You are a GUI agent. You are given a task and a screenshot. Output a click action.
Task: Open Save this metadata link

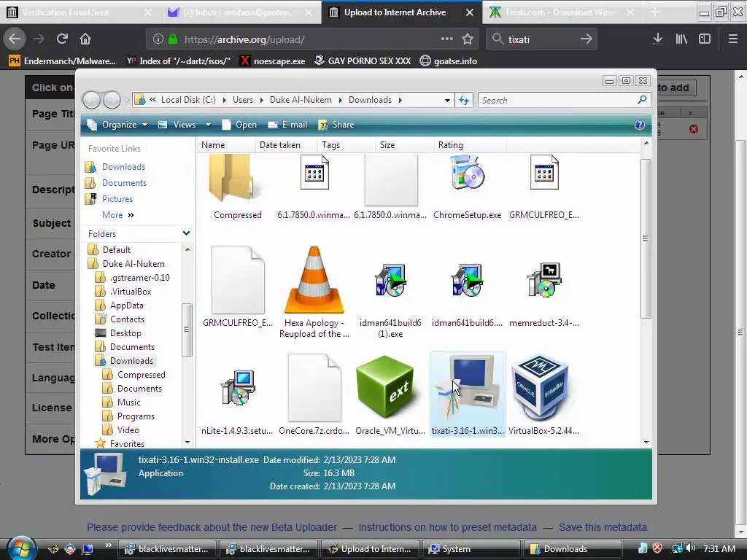(603, 527)
